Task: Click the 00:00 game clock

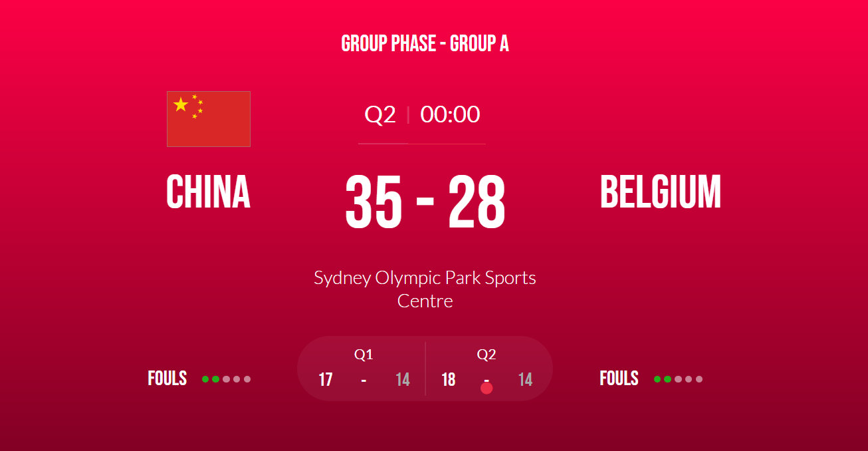Action: pyautogui.click(x=450, y=114)
